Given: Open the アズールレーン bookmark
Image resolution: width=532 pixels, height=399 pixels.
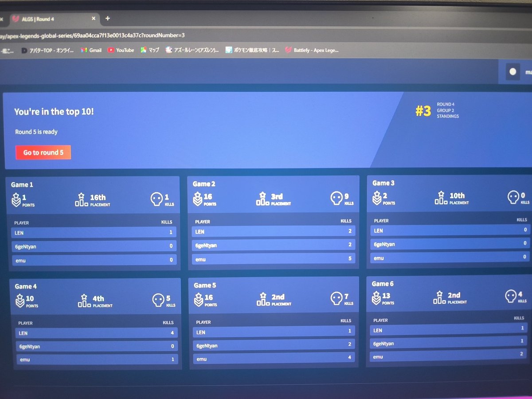Looking at the screenshot, I should [x=192, y=50].
